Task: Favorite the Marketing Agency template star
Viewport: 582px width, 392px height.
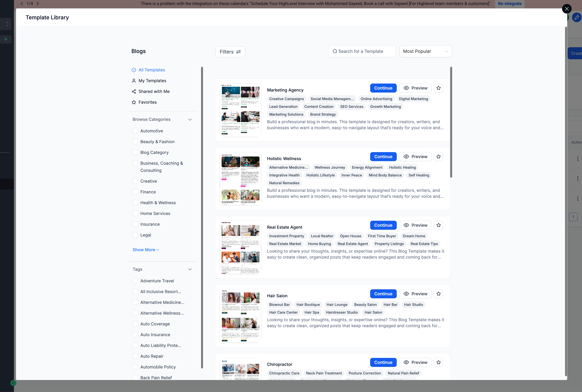Action: coord(439,88)
